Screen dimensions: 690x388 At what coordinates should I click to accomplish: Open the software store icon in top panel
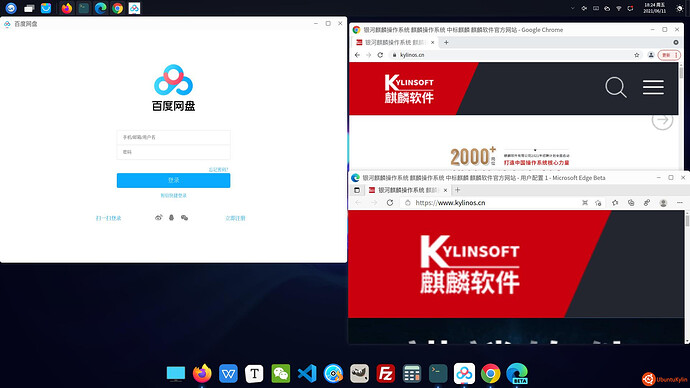coord(46,8)
